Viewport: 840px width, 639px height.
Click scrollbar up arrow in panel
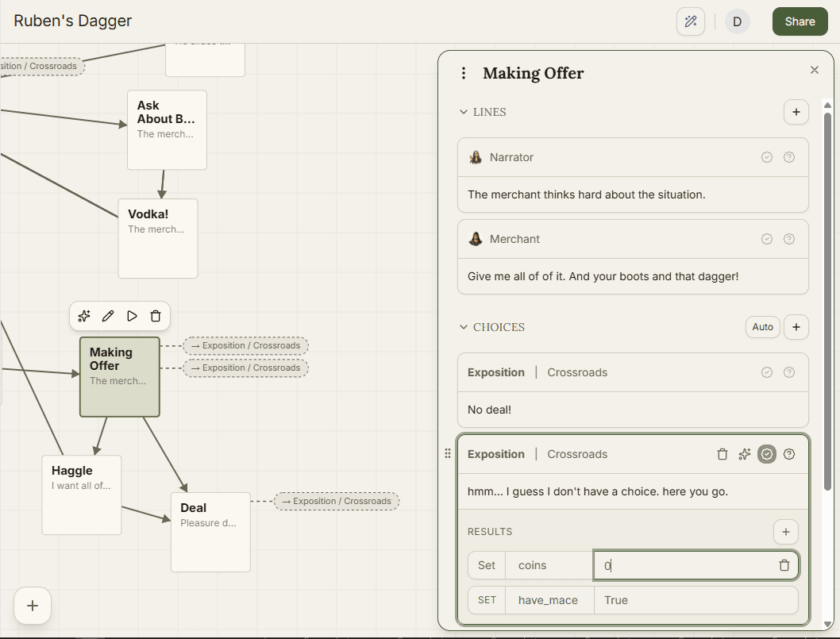(x=827, y=105)
